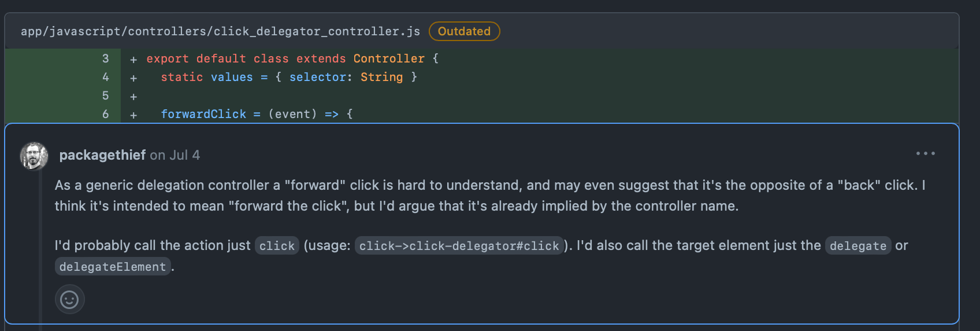980x331 pixels.
Task: Click the inline "click" code snippet
Action: click(277, 246)
